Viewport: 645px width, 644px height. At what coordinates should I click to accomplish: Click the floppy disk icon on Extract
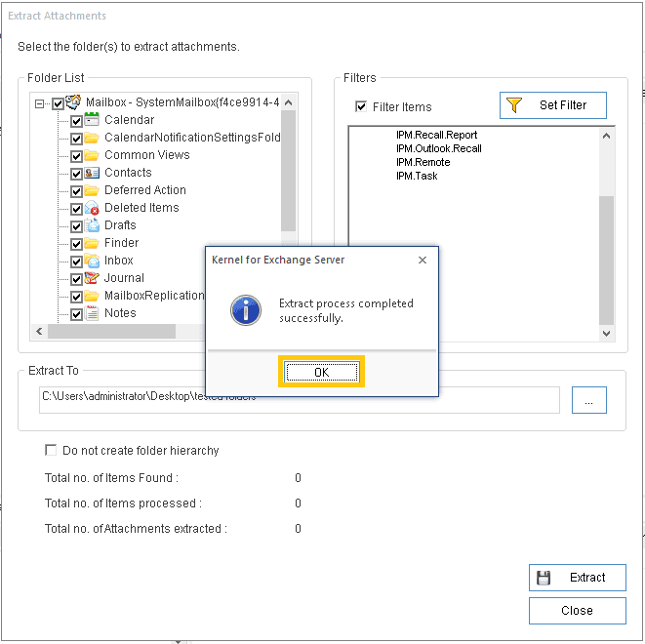[x=544, y=578]
